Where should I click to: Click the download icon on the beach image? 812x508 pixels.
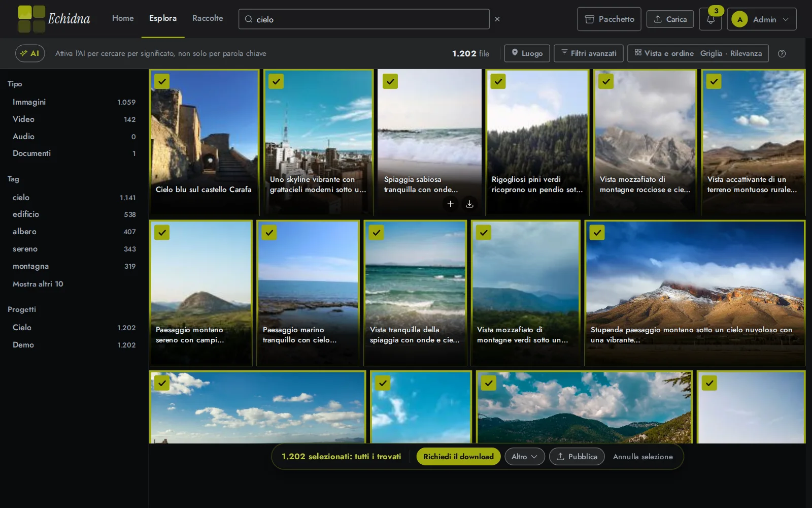tap(469, 204)
